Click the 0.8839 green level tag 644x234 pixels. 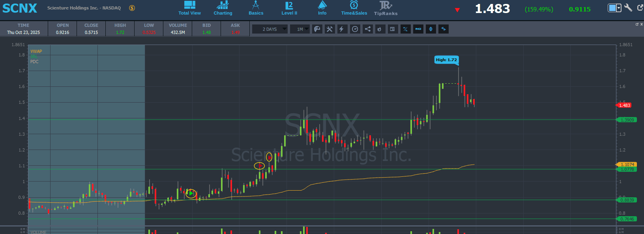[627, 200]
